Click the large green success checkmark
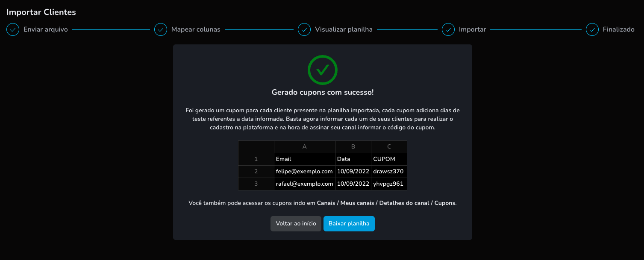 323,70
